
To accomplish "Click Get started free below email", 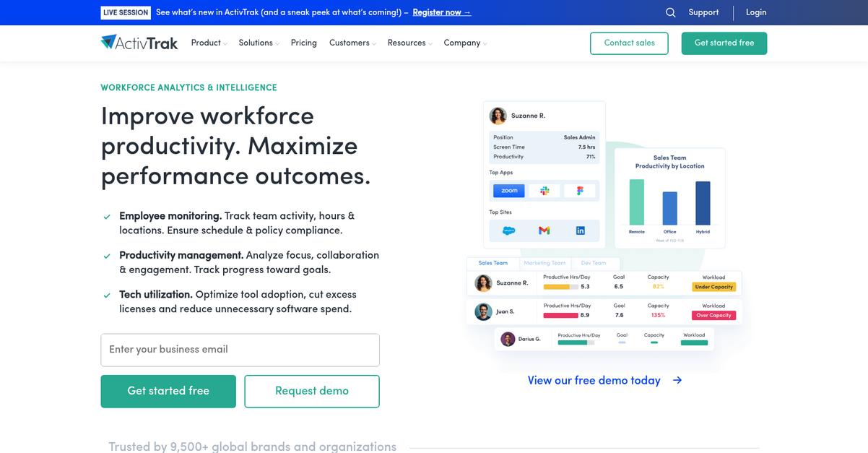I will click(168, 391).
